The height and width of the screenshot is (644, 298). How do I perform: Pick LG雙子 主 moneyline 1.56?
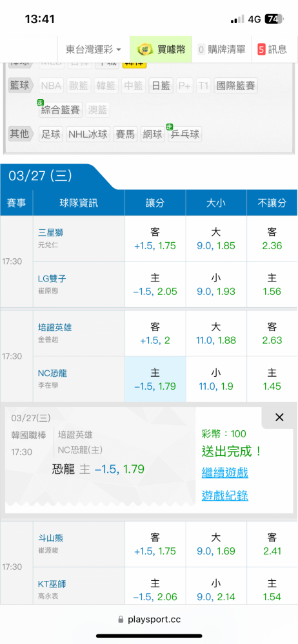[272, 284]
